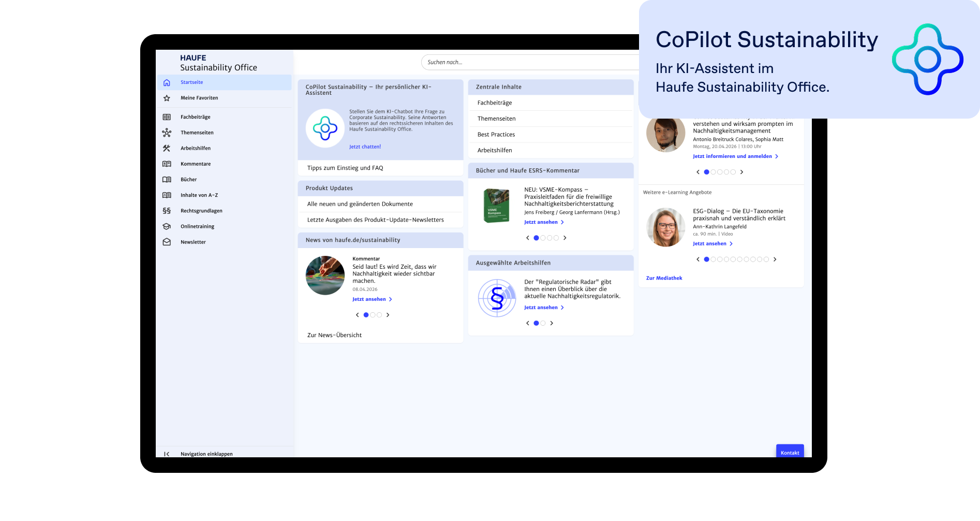This screenshot has height=521, width=980.
Task: Click the Rechtsgrundlagen paragraph symbol icon
Action: pos(167,211)
